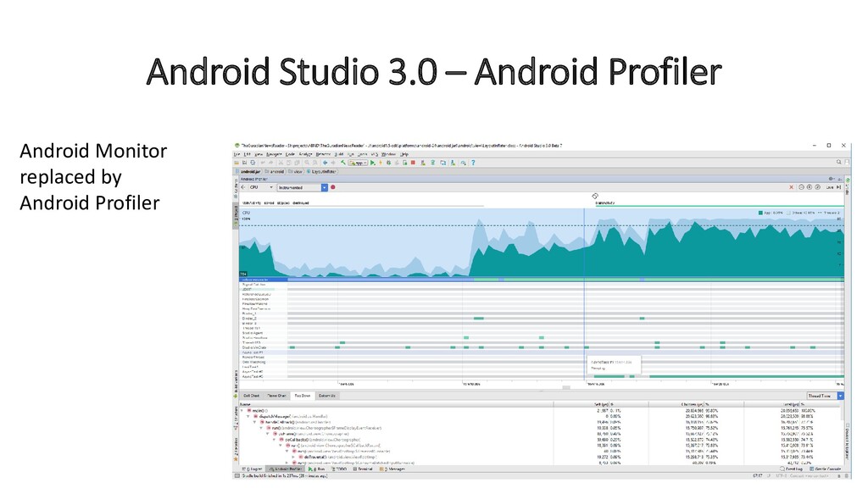The width and height of the screenshot is (868, 488).
Task: Click the view breadcrumb item
Action: 296,171
